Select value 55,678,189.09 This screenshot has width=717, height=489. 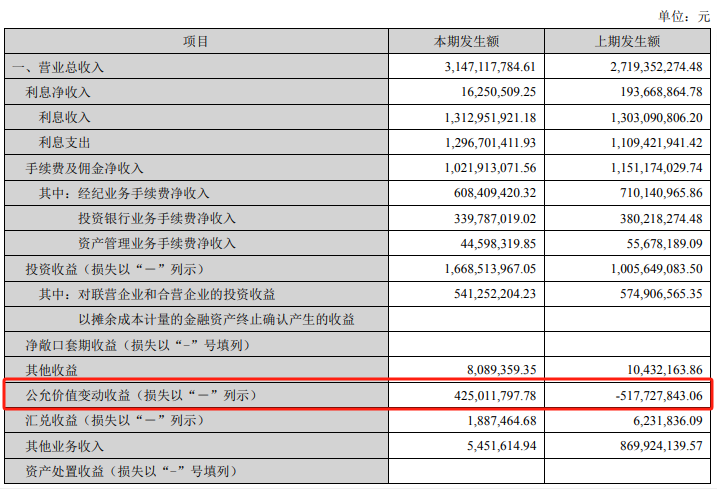click(x=664, y=244)
